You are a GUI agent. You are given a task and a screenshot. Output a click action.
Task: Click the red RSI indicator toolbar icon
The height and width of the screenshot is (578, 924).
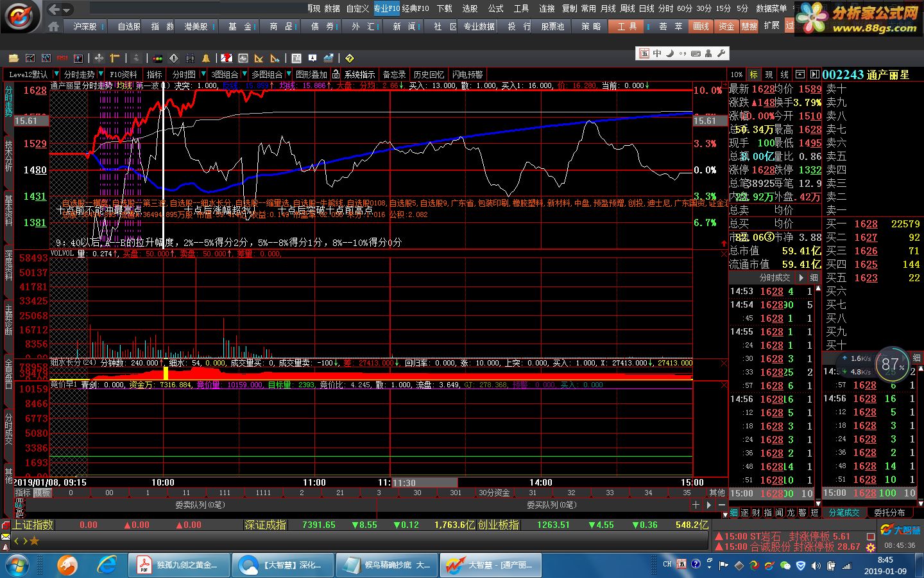62,58
